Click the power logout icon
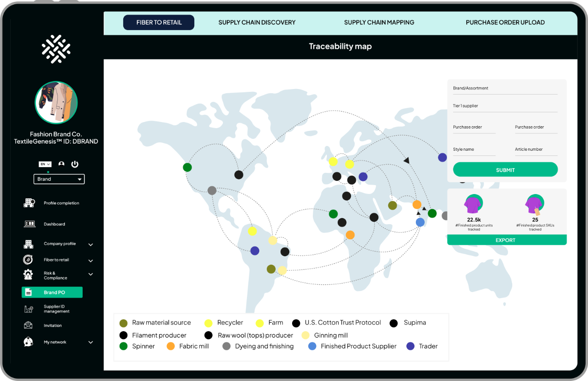Viewport: 588px width, 381px height. click(75, 164)
